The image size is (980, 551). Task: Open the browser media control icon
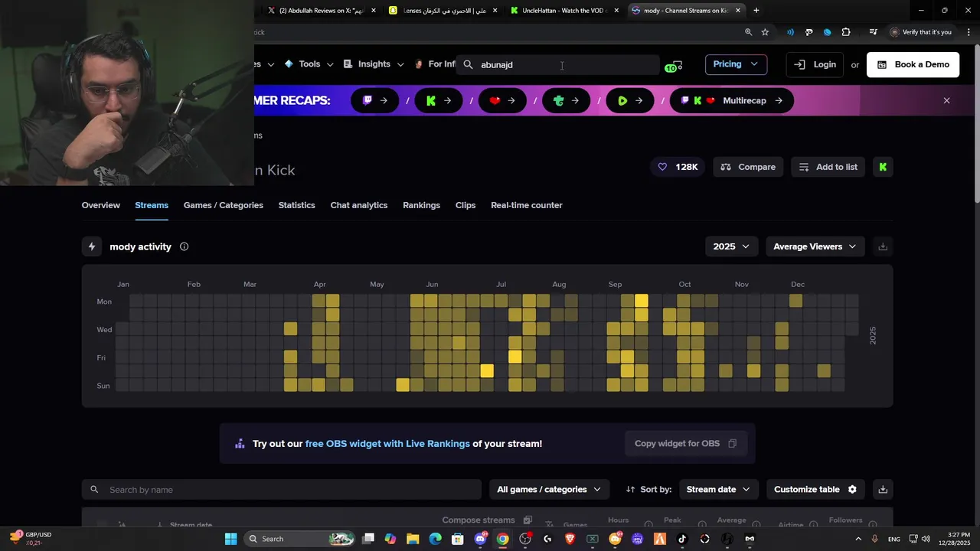(873, 32)
